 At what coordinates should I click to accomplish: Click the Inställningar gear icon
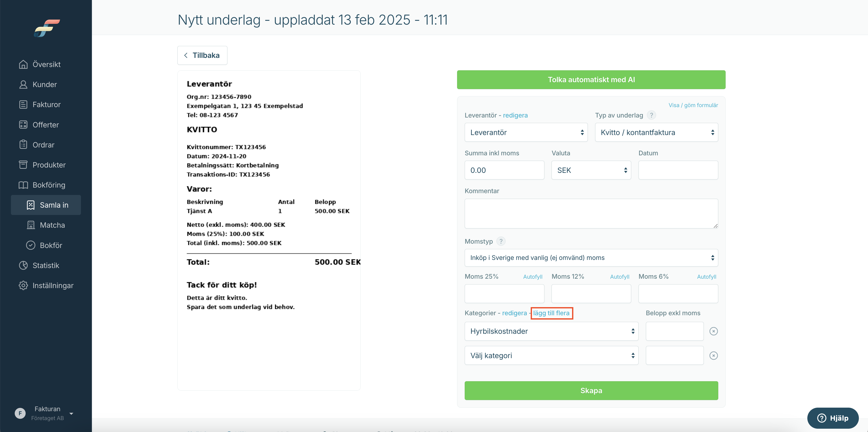[23, 285]
